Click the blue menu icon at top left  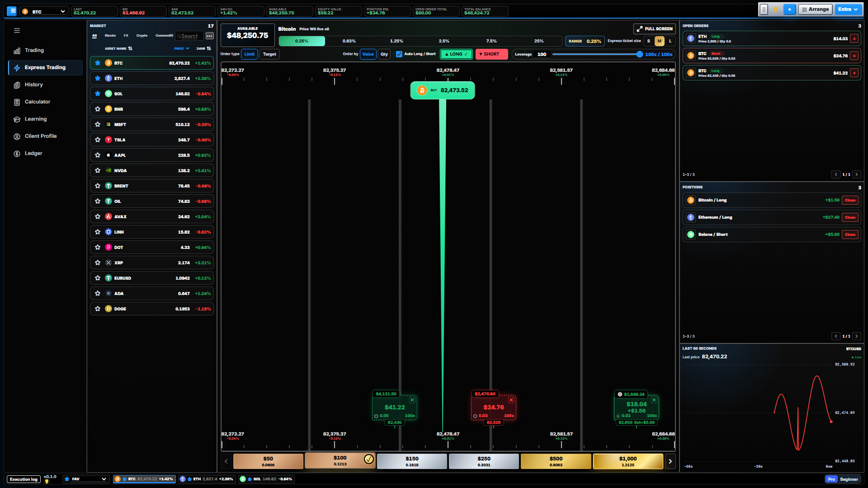click(12, 11)
